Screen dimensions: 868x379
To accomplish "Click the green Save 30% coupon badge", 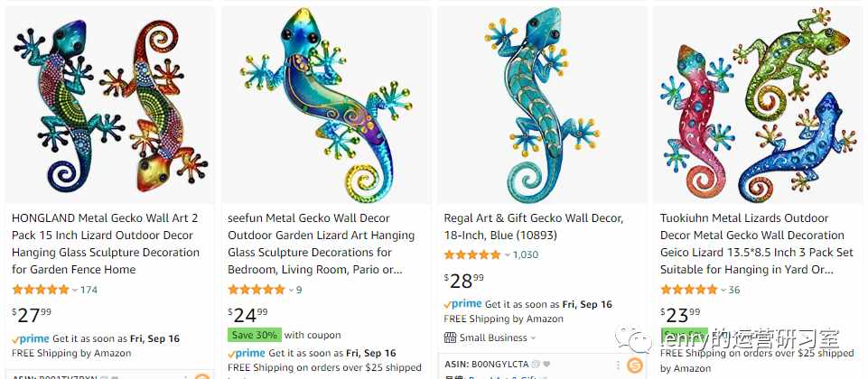I will click(x=255, y=335).
